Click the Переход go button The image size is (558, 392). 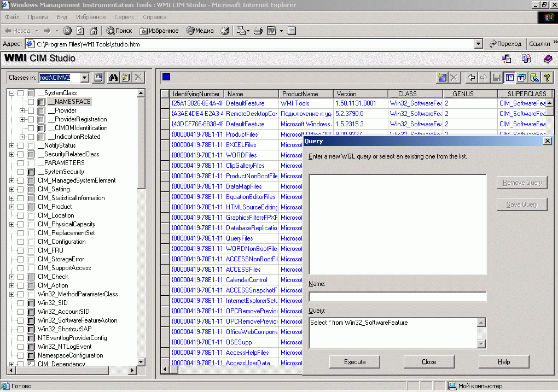(x=505, y=44)
